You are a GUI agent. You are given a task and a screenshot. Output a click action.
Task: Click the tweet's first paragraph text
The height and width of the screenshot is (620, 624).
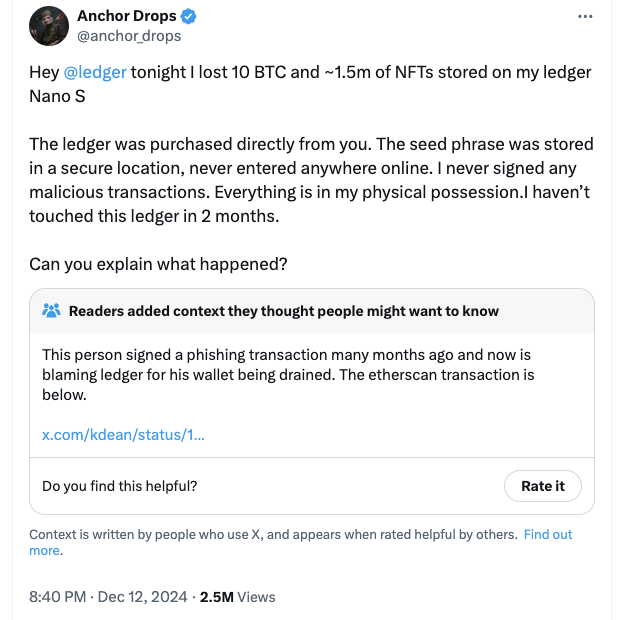[310, 84]
